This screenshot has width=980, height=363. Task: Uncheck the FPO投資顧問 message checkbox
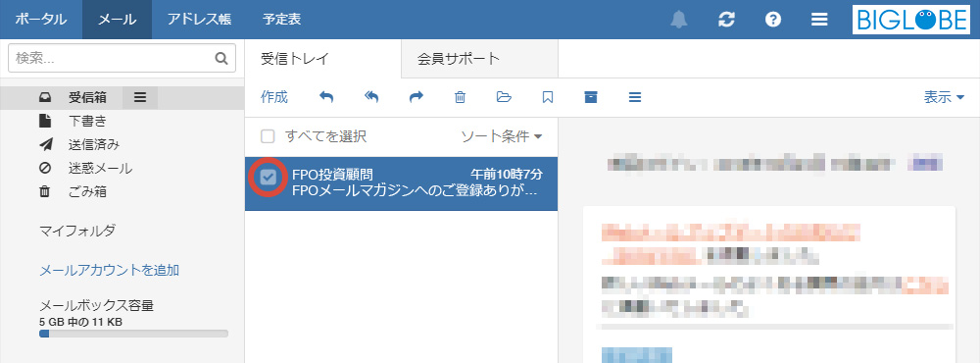point(269,178)
